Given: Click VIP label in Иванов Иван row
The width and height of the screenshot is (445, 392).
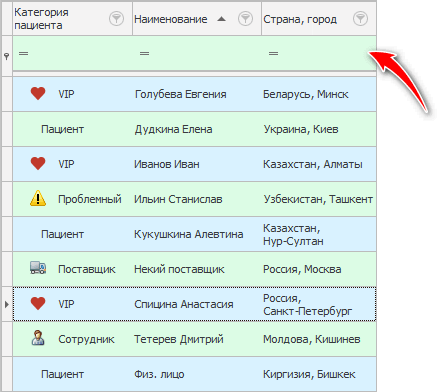Looking at the screenshot, I should (x=66, y=164).
